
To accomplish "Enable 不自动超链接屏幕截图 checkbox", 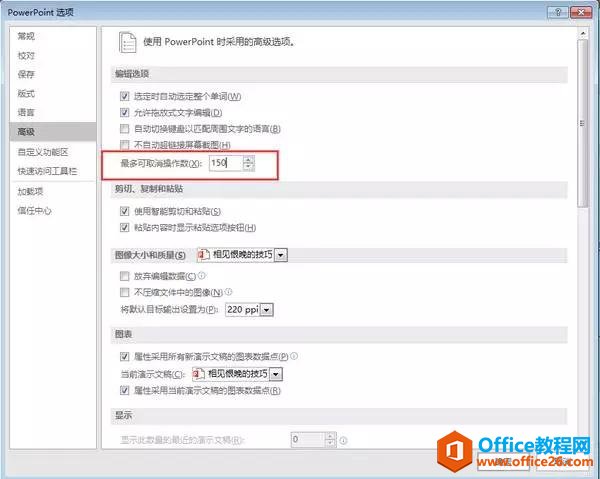I will [x=124, y=145].
